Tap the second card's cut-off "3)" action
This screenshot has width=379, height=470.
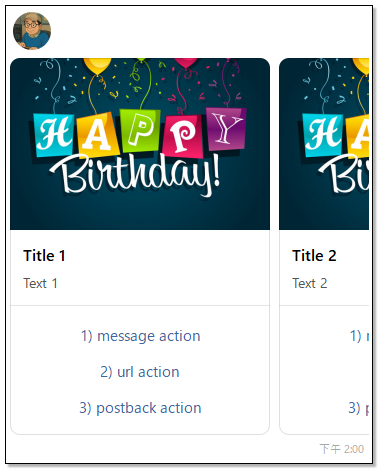pos(358,408)
